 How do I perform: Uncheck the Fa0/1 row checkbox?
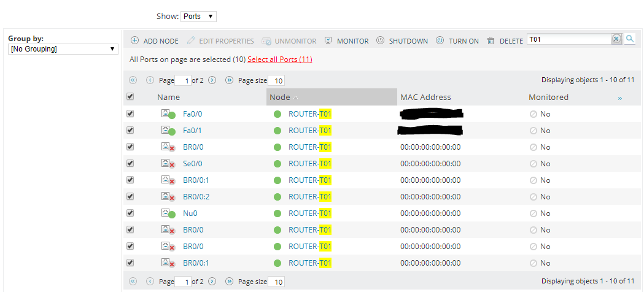point(130,130)
